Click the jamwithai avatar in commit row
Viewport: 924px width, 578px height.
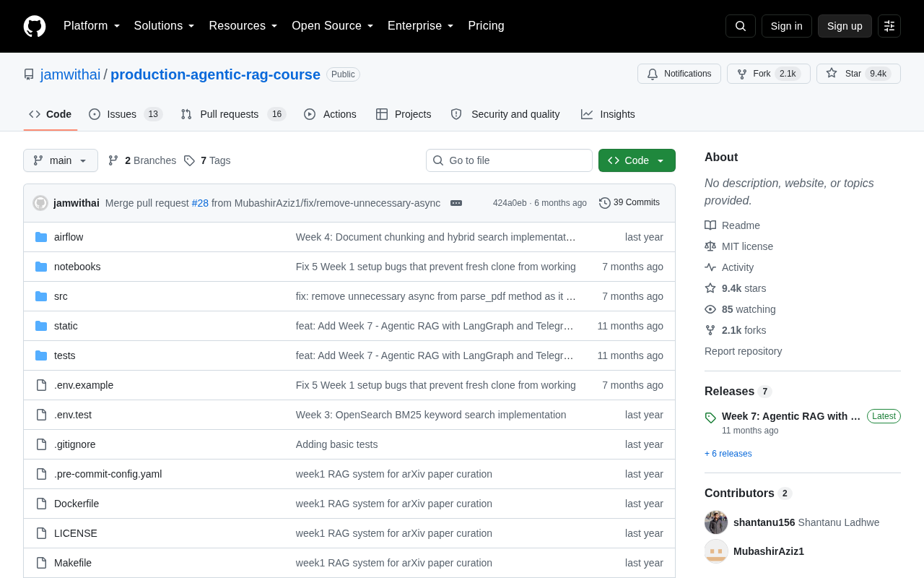[x=40, y=203]
